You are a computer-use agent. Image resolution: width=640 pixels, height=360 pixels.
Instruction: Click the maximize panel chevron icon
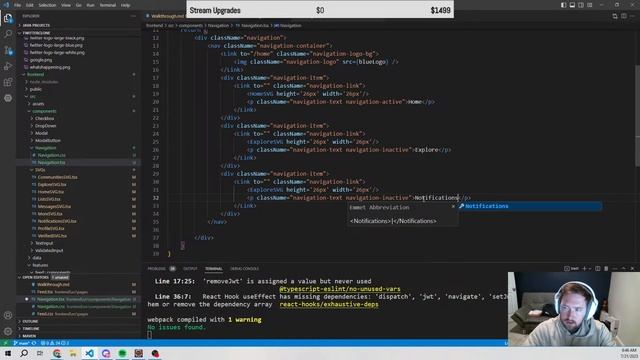coord(624,269)
